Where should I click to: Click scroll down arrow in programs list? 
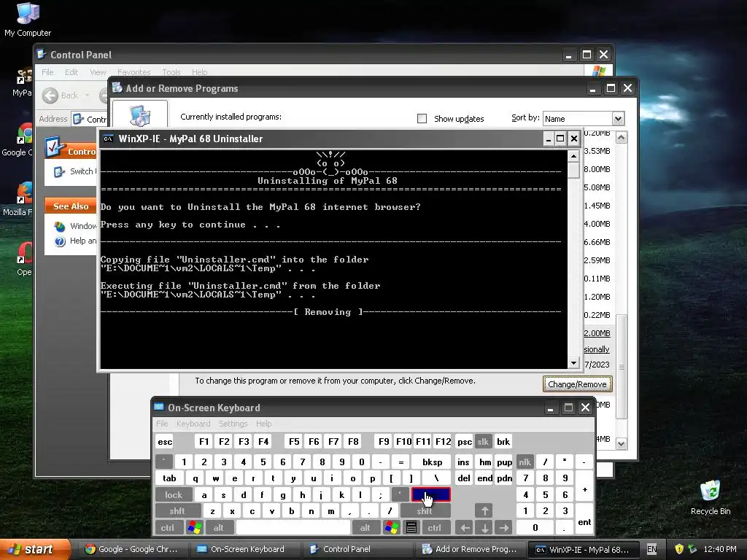click(x=622, y=444)
